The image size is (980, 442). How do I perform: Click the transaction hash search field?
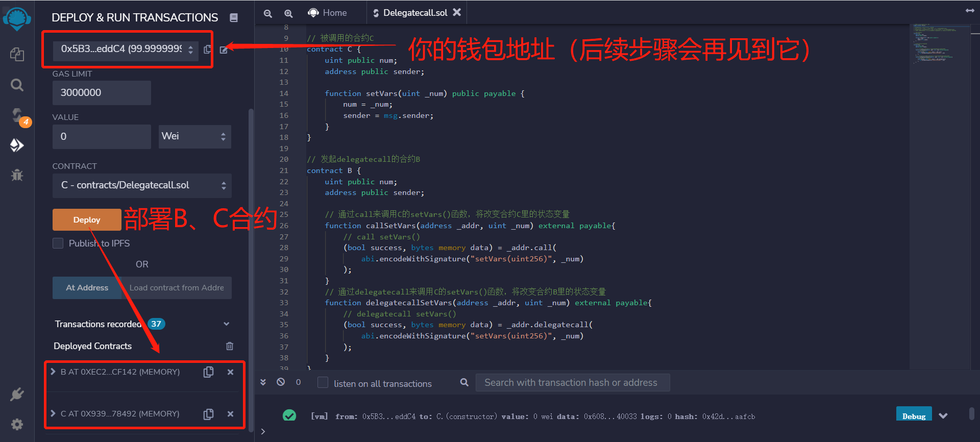[572, 383]
